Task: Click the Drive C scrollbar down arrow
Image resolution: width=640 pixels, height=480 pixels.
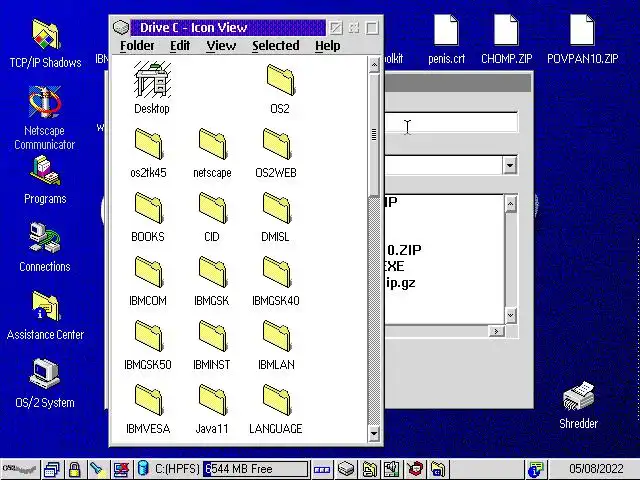Action: [x=374, y=433]
